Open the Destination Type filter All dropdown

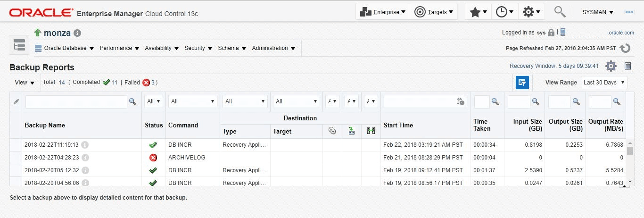(x=245, y=101)
